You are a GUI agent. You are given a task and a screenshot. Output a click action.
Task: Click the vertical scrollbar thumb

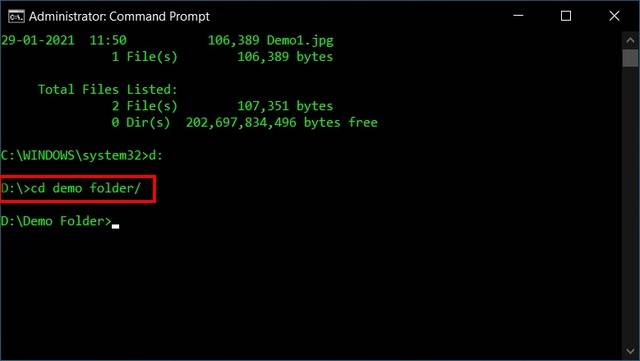[x=631, y=58]
